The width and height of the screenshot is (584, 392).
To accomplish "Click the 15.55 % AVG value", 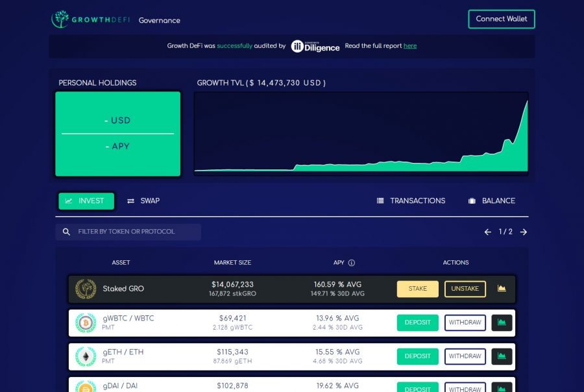I will pos(337,352).
